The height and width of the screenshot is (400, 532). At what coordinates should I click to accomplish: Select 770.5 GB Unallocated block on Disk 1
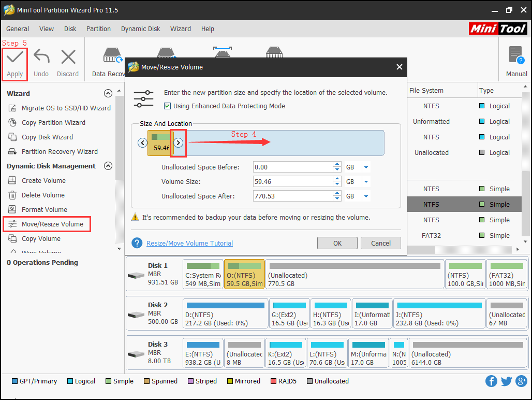[x=354, y=275]
